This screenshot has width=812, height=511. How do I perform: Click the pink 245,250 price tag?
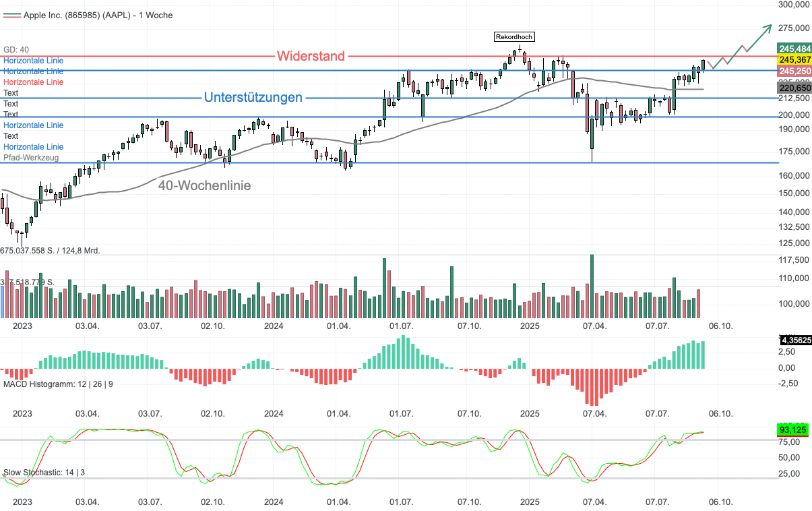pos(794,71)
